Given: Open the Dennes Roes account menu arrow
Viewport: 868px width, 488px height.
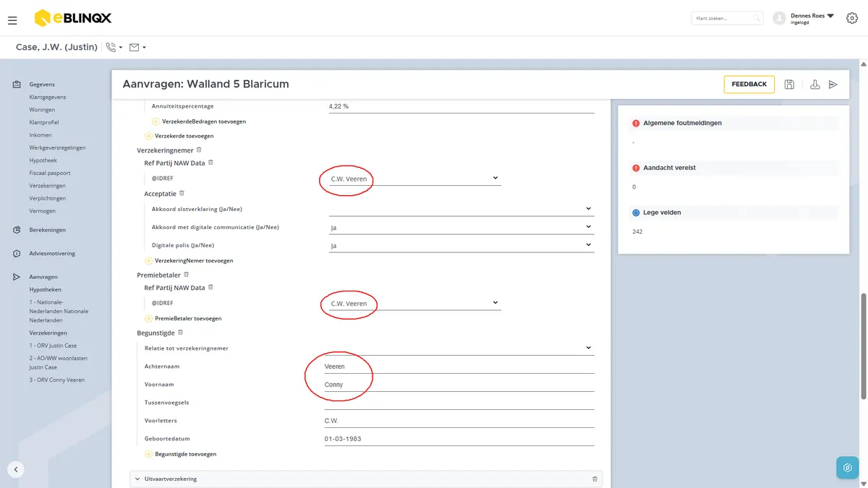Looking at the screenshot, I should coord(830,15).
